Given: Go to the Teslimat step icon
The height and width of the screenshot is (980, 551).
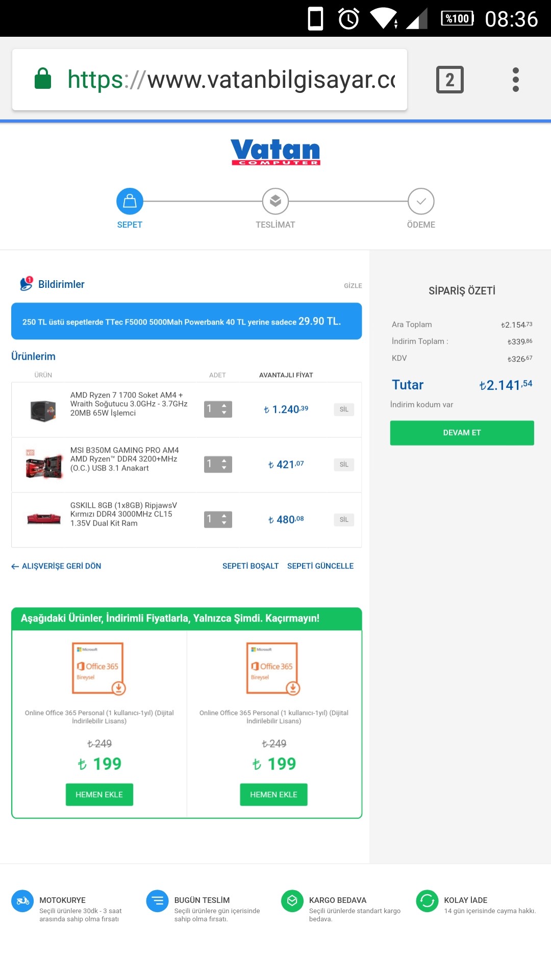Looking at the screenshot, I should tap(275, 202).
